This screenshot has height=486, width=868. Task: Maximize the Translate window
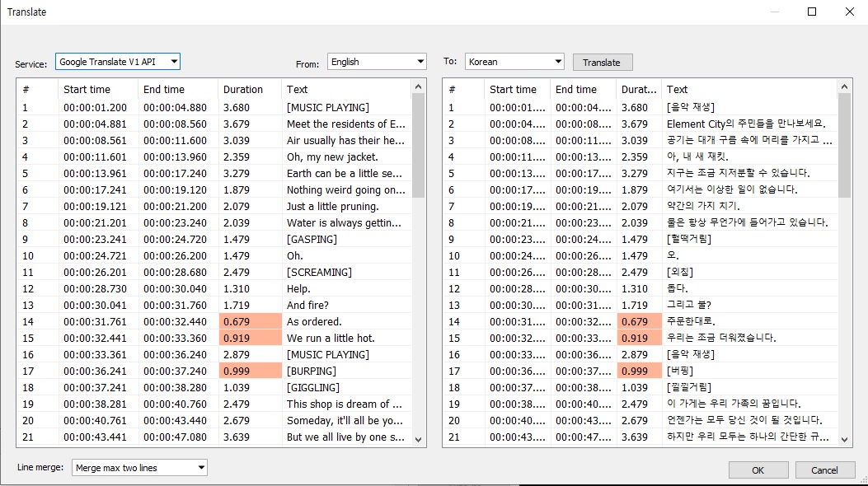(812, 12)
